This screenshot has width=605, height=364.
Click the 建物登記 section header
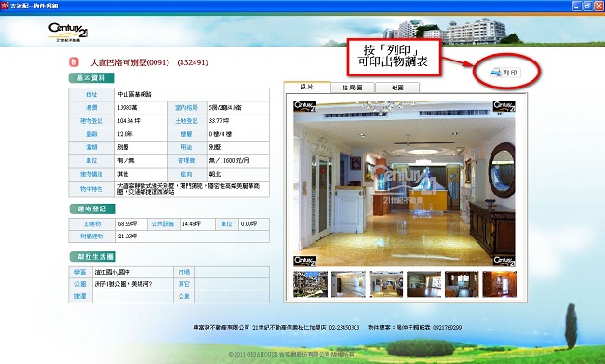92,209
